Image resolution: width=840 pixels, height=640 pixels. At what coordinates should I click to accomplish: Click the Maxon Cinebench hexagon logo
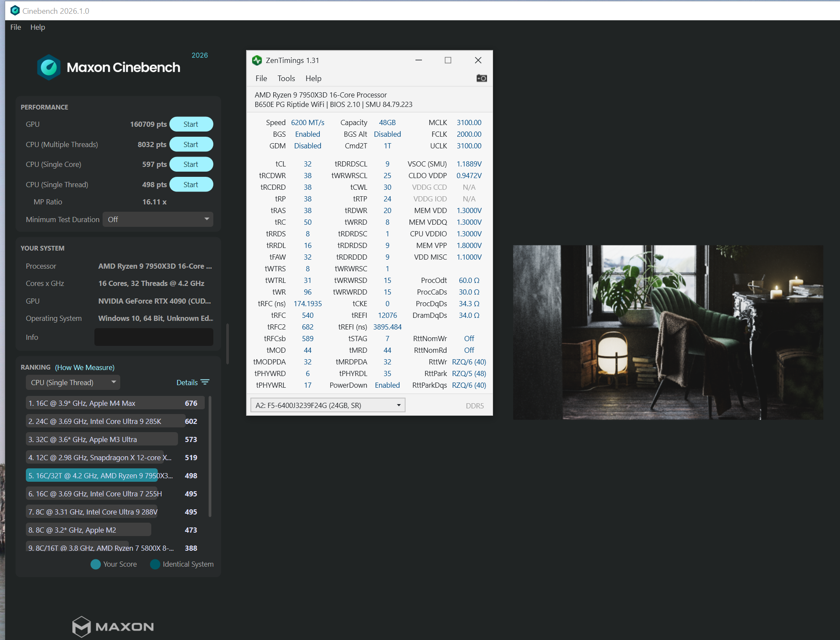tap(49, 67)
